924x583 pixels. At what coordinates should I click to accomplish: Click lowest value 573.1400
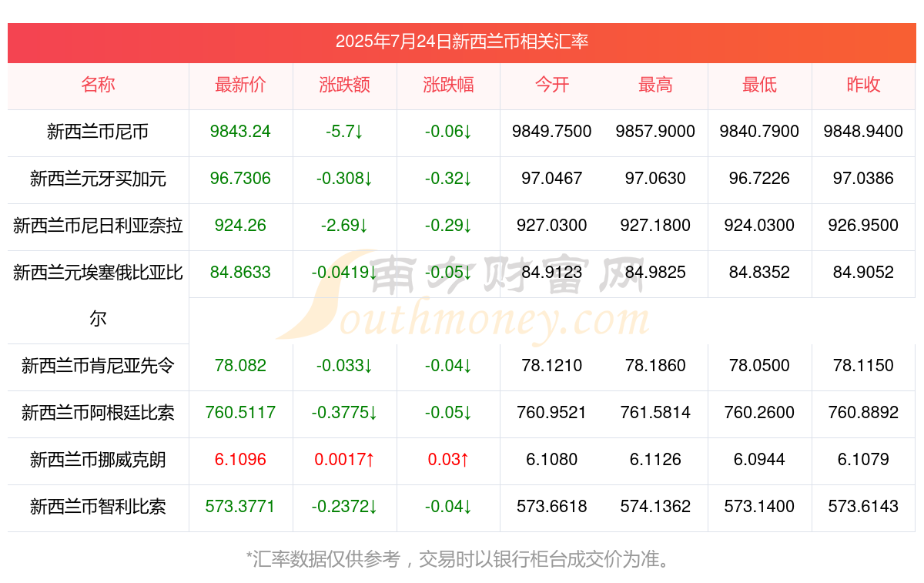(759, 507)
